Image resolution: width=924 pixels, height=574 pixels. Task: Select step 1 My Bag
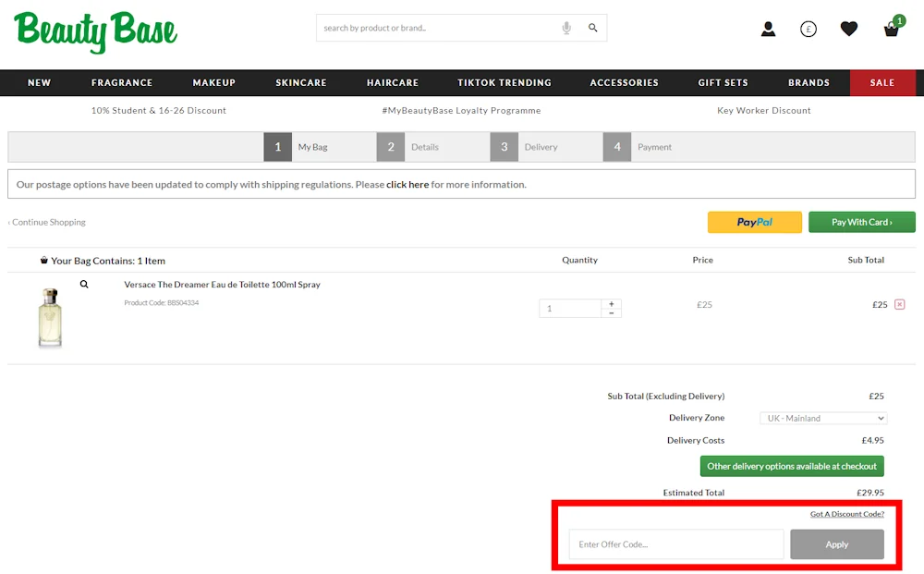point(296,147)
